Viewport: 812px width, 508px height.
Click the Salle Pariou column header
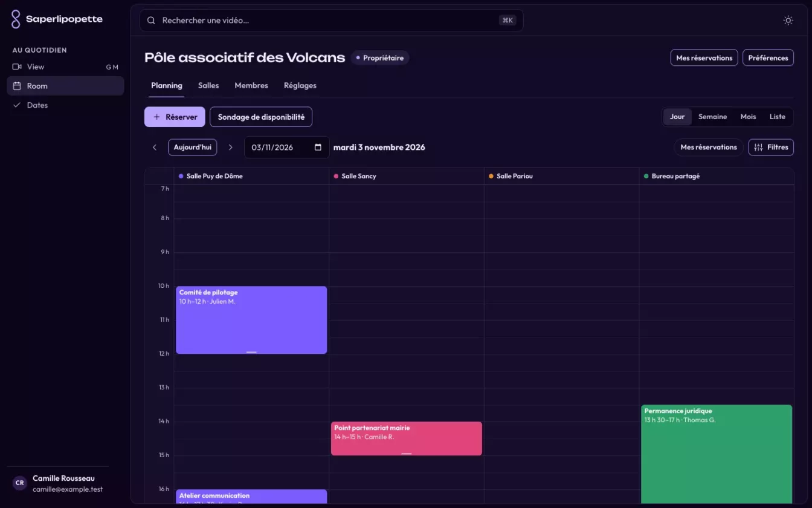pos(561,176)
